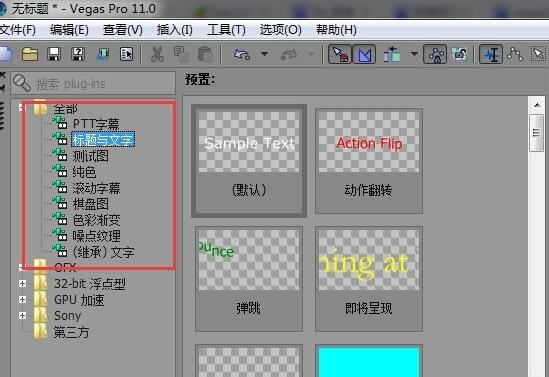Select the Normal Edit tool
Screen dimensions: 549x377
[491, 54]
